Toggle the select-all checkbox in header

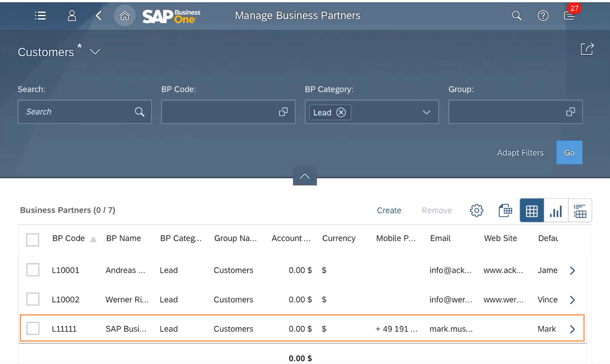tap(33, 240)
